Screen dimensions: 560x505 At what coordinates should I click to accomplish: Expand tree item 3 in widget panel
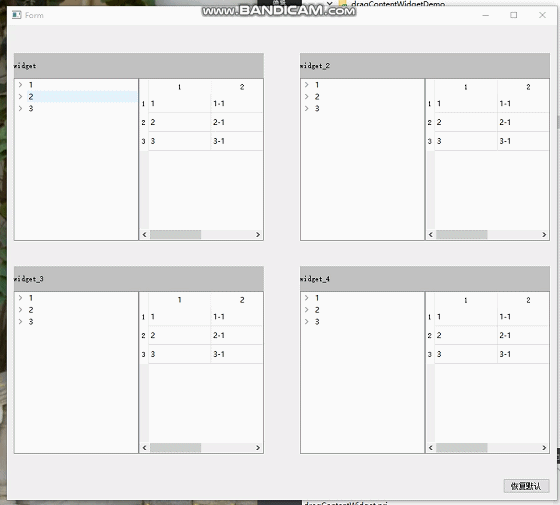click(x=20, y=108)
